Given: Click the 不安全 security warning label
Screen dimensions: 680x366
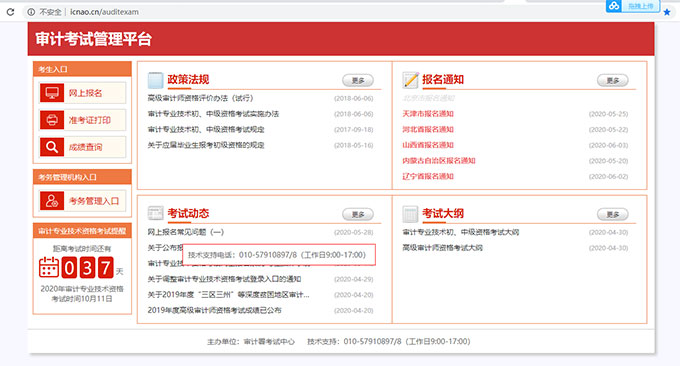Looking at the screenshot, I should (50, 12).
